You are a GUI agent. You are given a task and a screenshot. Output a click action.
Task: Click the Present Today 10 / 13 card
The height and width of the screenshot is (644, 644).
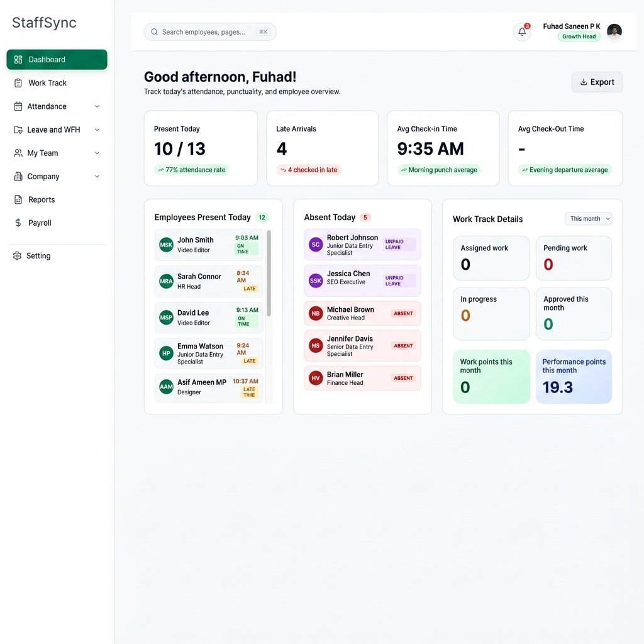(x=201, y=148)
